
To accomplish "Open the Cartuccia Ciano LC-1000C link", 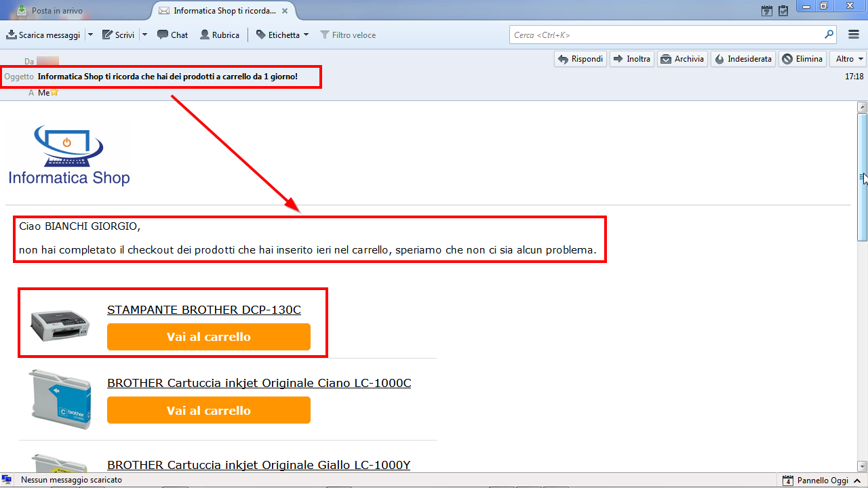I will coord(259,383).
